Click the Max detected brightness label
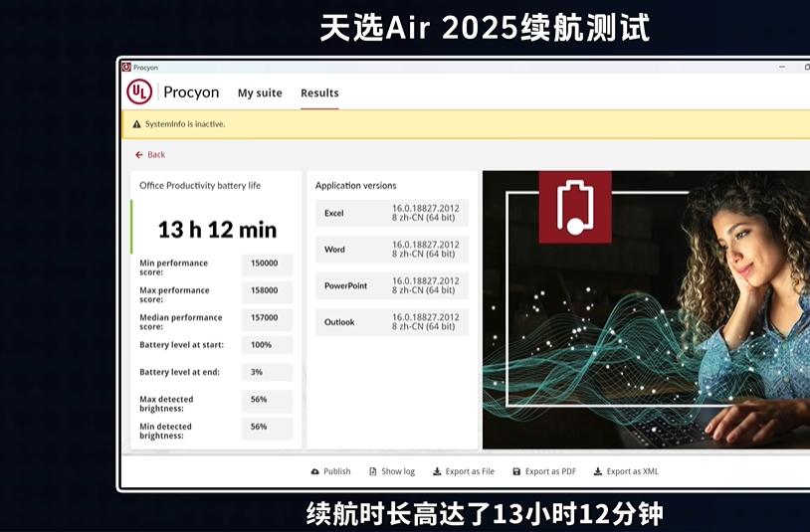This screenshot has width=810, height=532. [166, 404]
